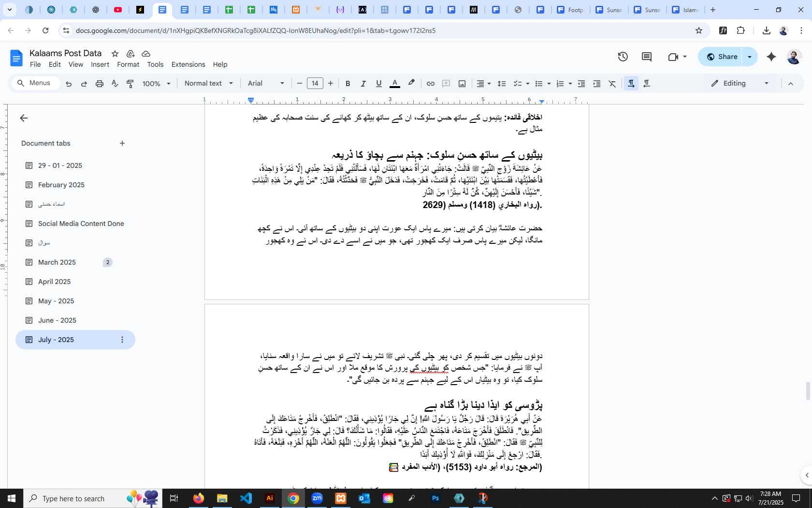The height and width of the screenshot is (508, 812).
Task: Increase font size with plus button
Action: (x=331, y=84)
